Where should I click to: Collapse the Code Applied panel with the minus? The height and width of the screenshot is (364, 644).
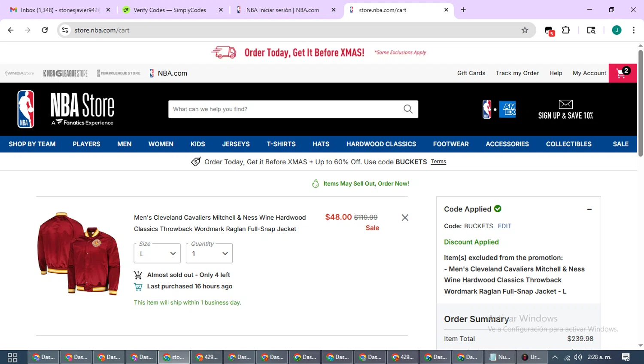tap(589, 209)
